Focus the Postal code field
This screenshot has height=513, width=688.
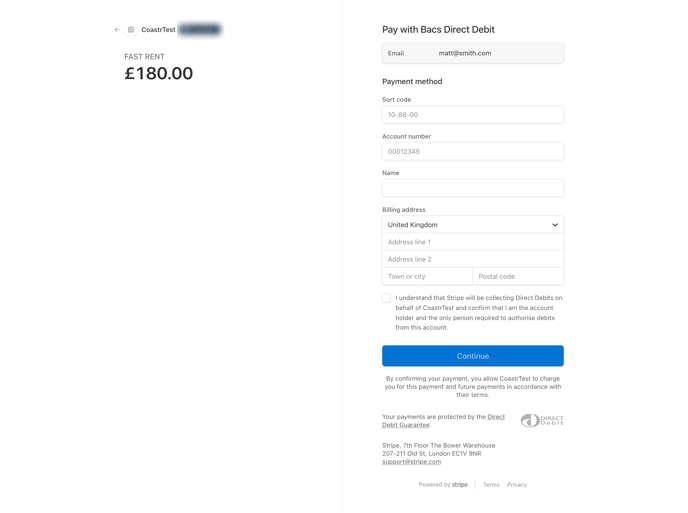518,277
